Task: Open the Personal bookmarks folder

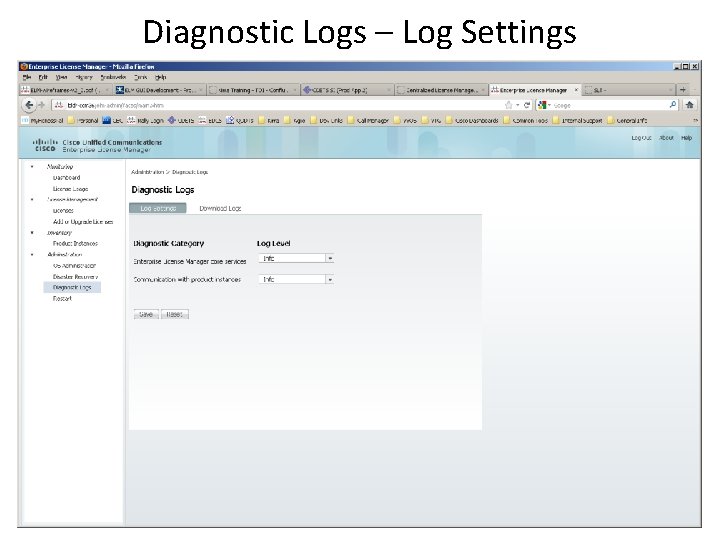Action: pos(83,120)
